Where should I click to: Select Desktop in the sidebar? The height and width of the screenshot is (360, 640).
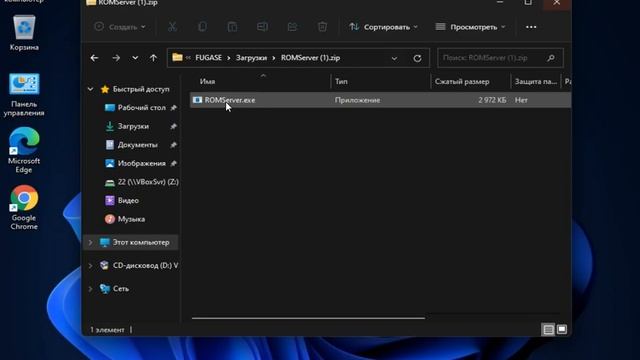141,108
